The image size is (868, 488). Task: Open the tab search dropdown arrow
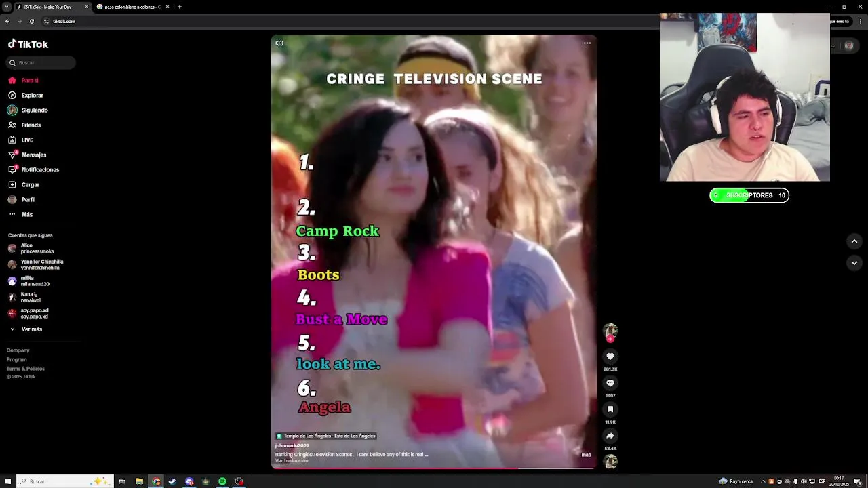coord(6,7)
